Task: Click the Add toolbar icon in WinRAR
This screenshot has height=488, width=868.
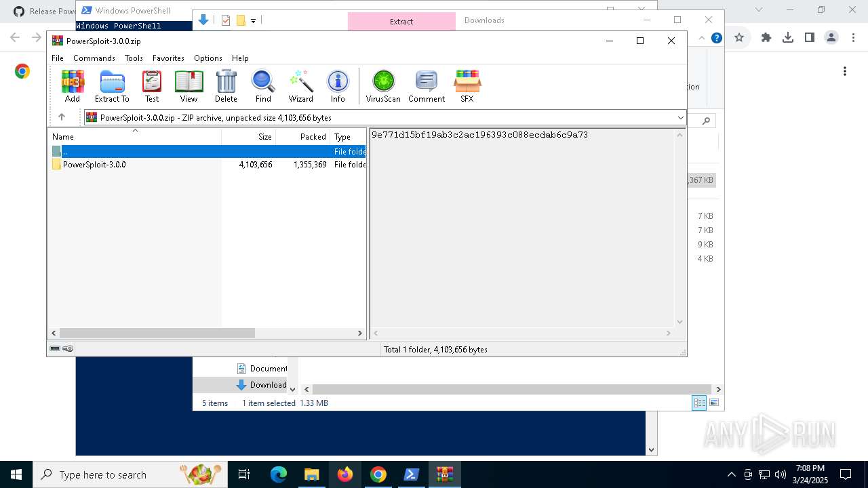Action: pyautogui.click(x=73, y=86)
